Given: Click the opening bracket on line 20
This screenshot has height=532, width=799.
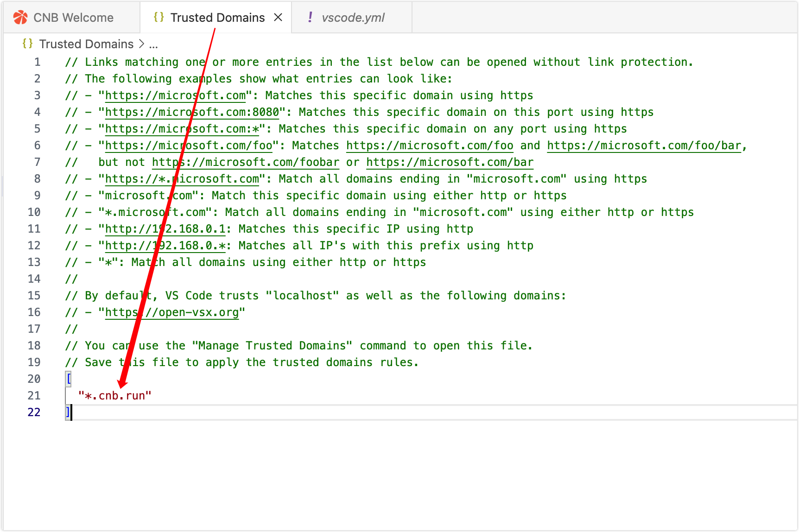Looking at the screenshot, I should pos(69,379).
